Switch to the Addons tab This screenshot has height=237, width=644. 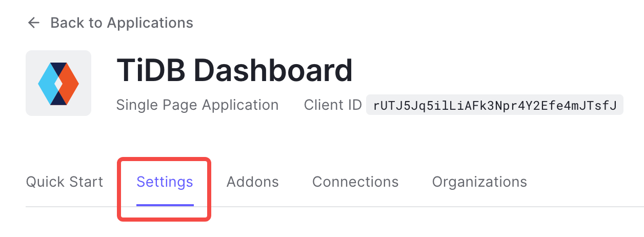(253, 182)
